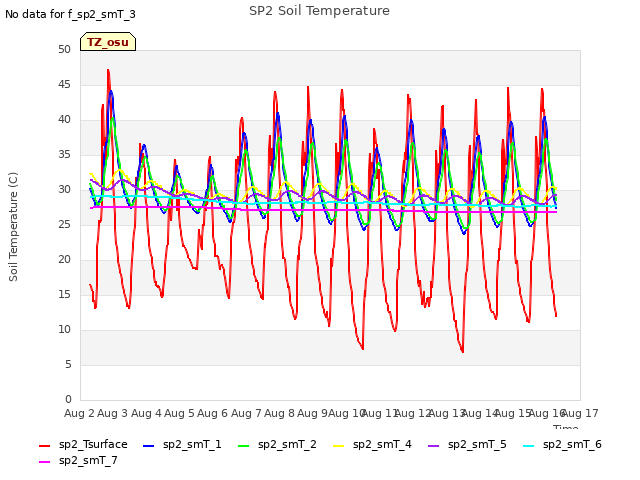Click the yellow sp2_smT_4 legend swatch
Viewport: 640px width, 480px height.
(x=338, y=446)
